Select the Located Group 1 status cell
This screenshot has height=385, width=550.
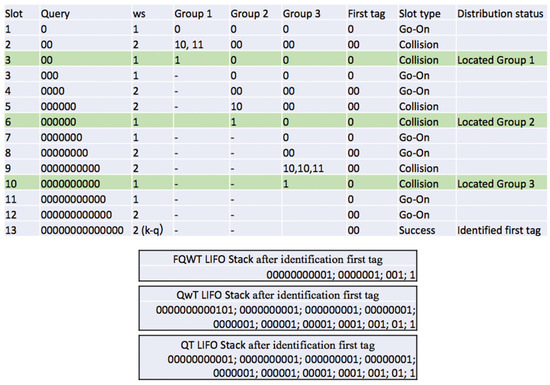point(496,60)
